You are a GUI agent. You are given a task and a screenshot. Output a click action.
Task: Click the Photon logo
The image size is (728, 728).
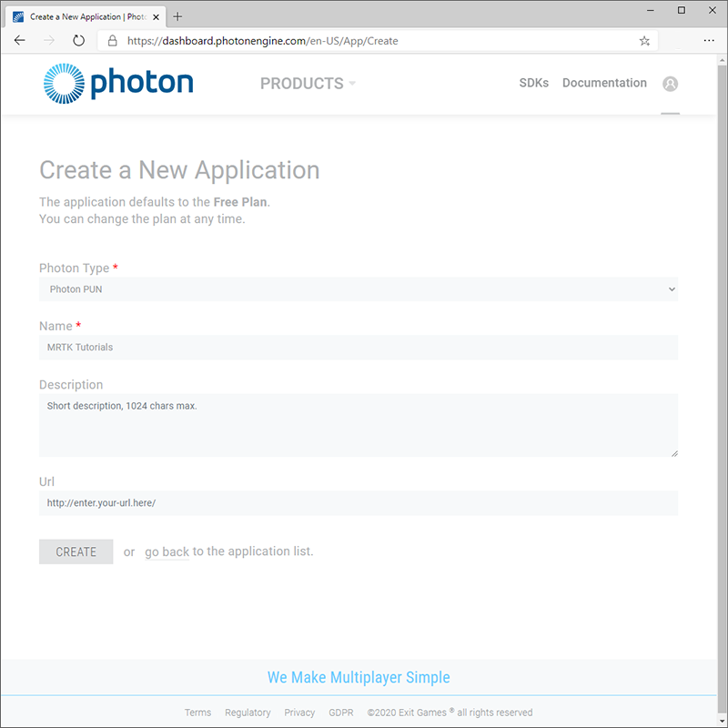pyautogui.click(x=117, y=83)
